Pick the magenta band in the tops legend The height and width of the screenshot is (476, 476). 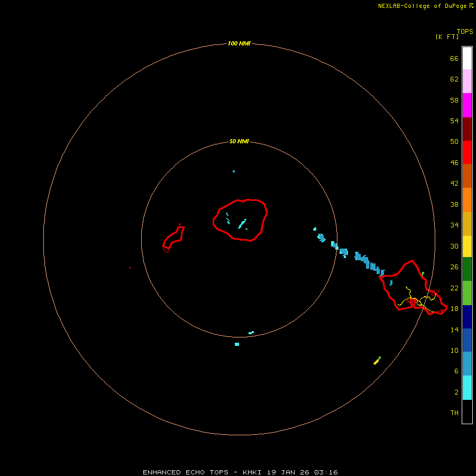pos(467,105)
